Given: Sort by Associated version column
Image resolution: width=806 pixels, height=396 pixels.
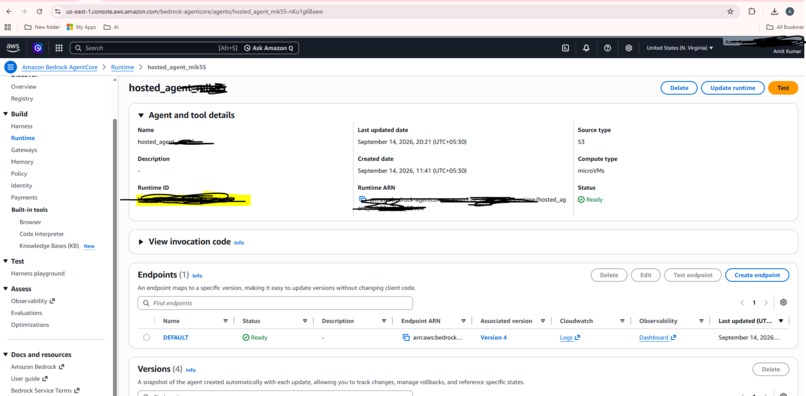Looking at the screenshot, I should [x=543, y=321].
